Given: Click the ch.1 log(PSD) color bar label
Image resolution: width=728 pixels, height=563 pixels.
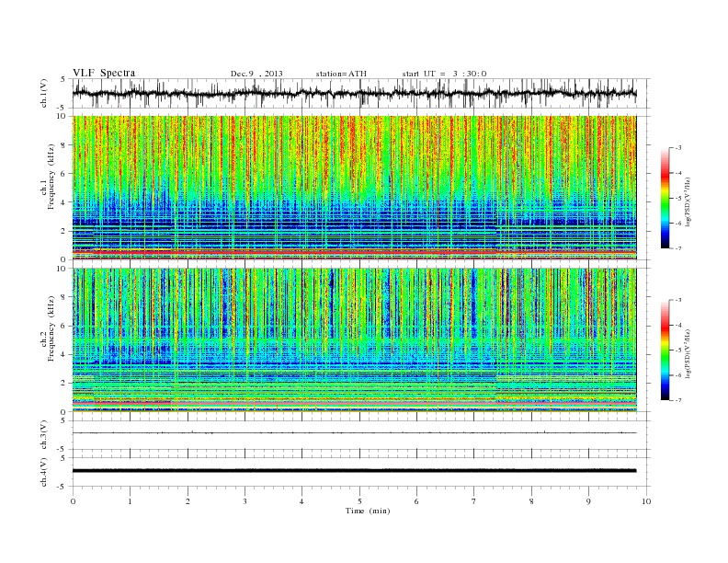Looking at the screenshot, I should tap(688, 202).
